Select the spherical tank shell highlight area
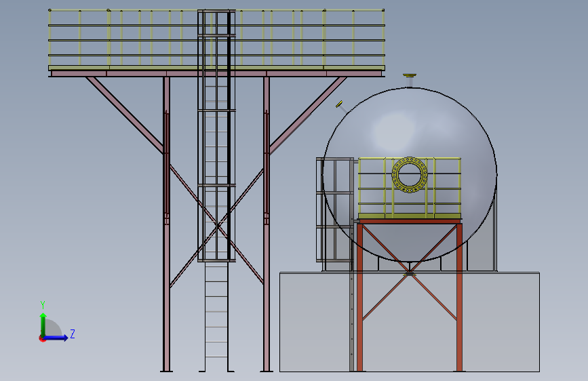The width and height of the screenshot is (588, 381). click(394, 132)
